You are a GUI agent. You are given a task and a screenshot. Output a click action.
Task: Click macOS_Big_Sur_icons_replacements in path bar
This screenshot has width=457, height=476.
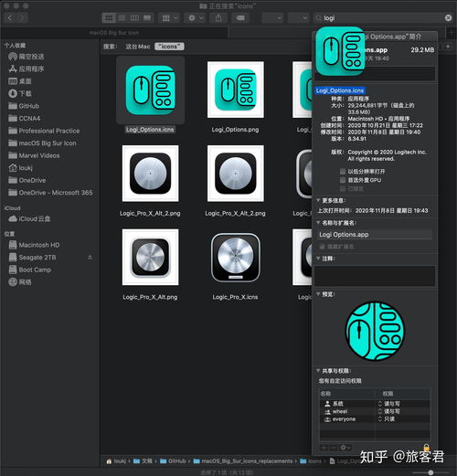coord(243,461)
